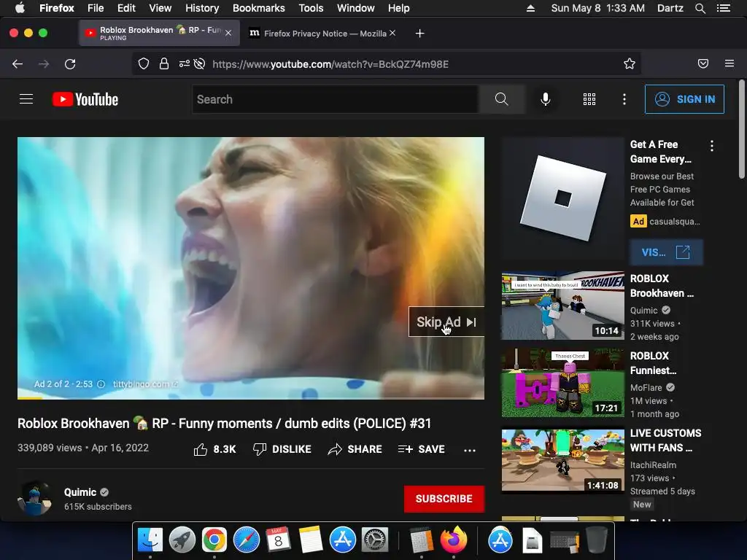Open Dartz user menu in menu bar

coord(670,8)
